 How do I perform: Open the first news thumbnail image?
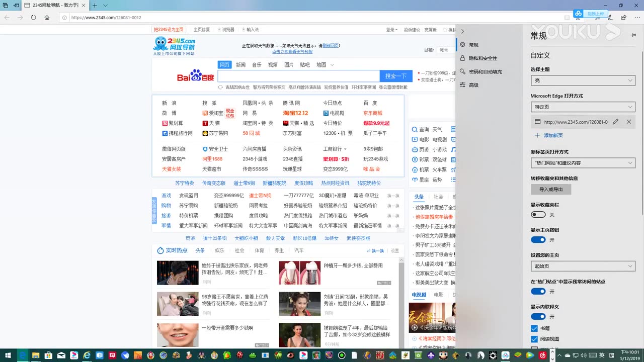pos(178,273)
